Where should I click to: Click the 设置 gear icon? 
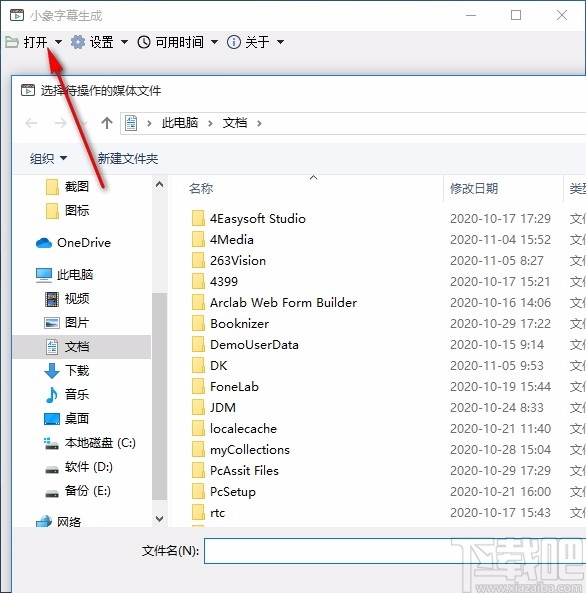[78, 42]
